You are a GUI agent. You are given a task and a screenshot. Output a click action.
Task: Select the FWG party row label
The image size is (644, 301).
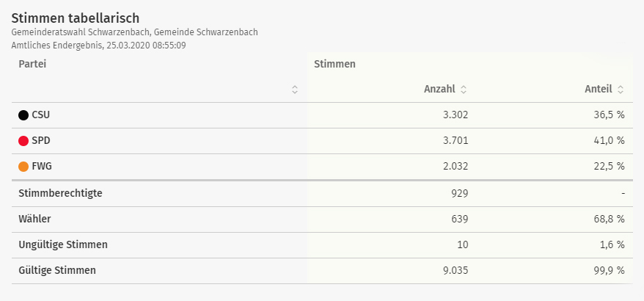[42, 167]
